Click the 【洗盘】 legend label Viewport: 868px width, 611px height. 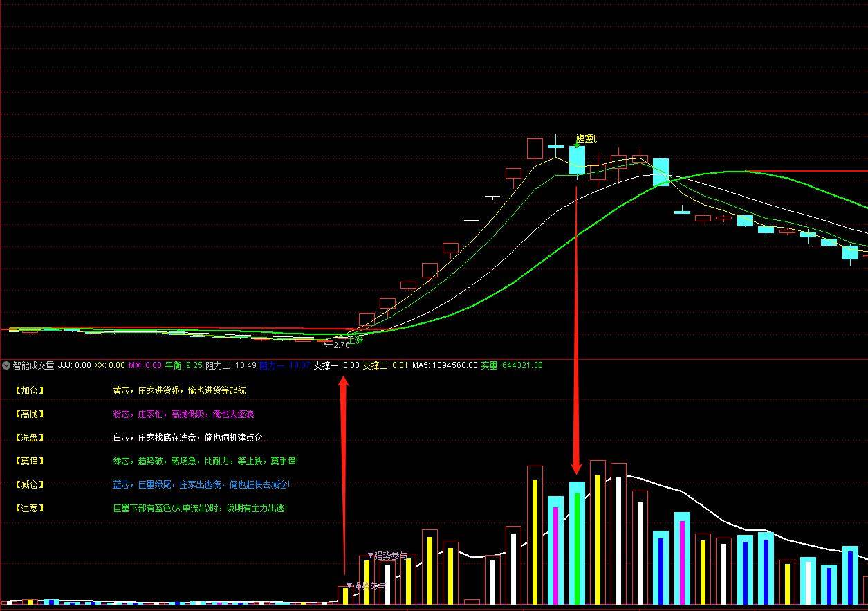tap(30, 437)
